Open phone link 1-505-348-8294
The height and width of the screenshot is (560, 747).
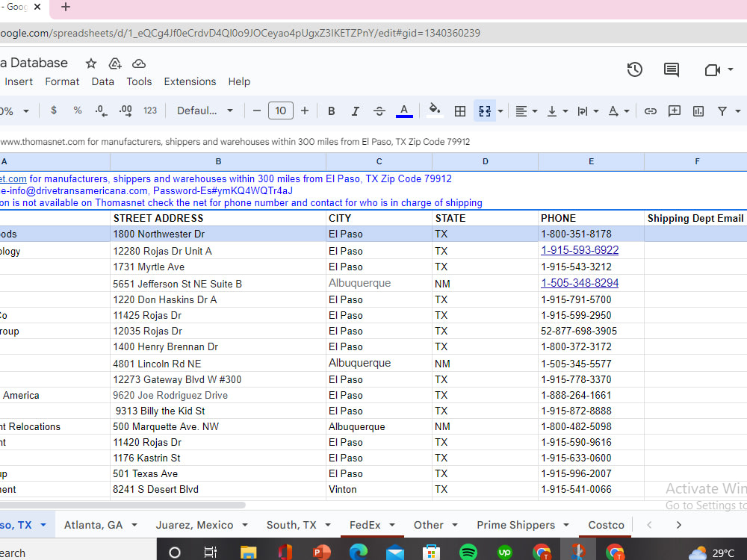[580, 283]
